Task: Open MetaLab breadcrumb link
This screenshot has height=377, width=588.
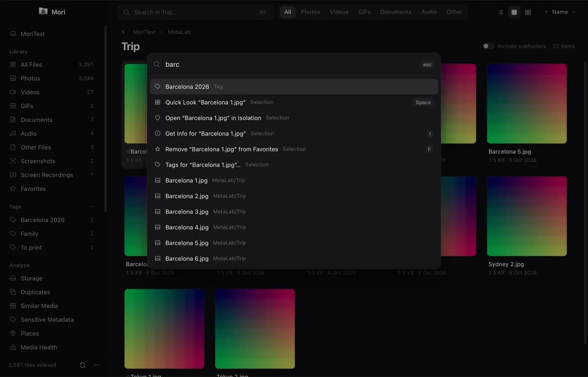Action: 179,32
